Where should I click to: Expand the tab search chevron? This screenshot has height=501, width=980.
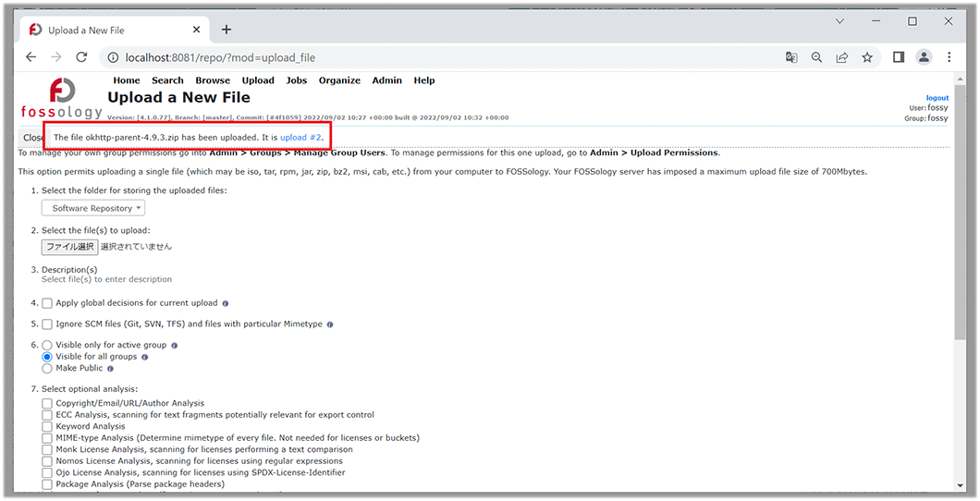(840, 20)
